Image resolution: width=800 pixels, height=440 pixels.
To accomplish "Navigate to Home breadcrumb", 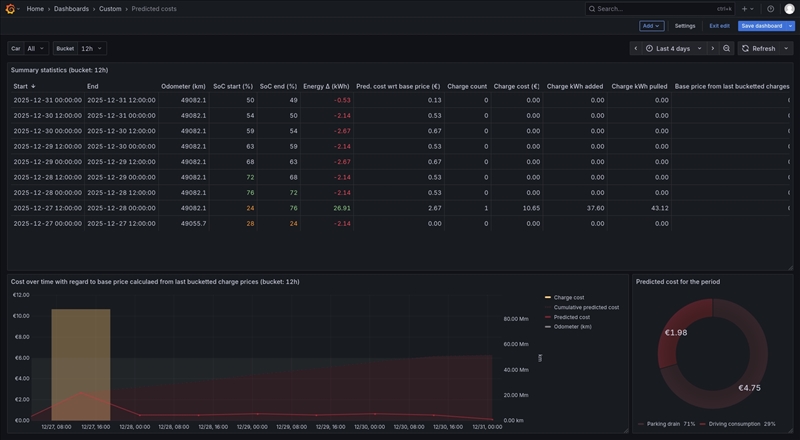I will [35, 8].
